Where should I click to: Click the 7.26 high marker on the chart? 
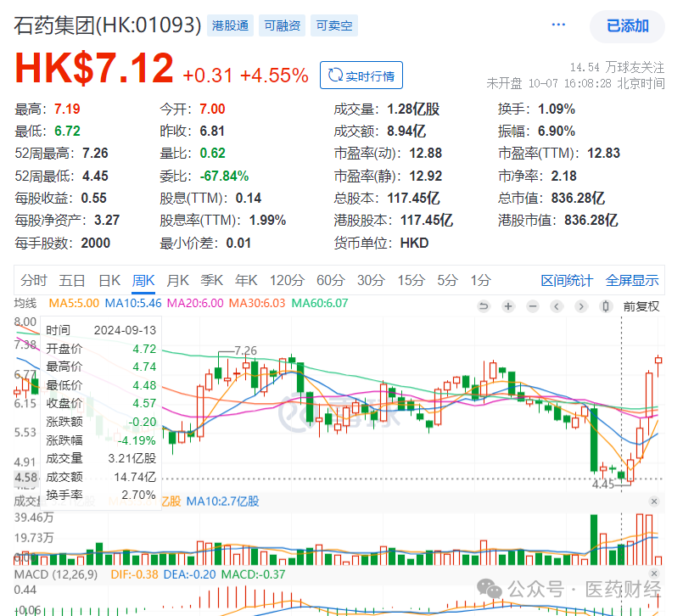246,350
